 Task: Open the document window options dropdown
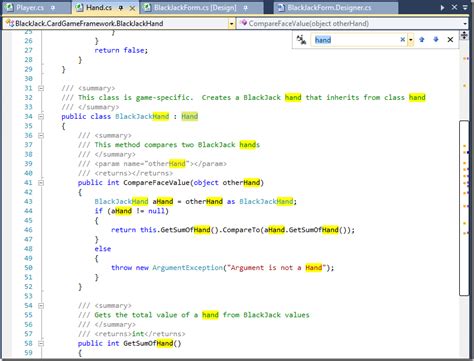(465, 7)
